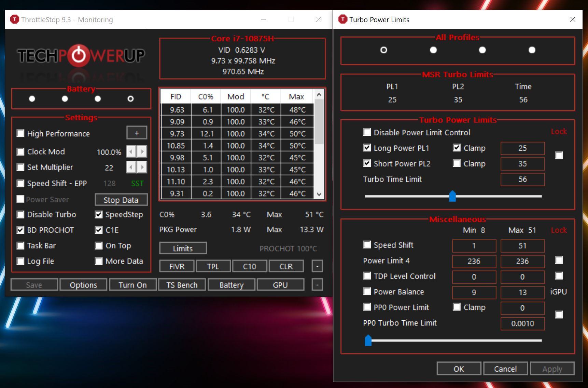Uncheck the SpeedStep checkbox
This screenshot has width=588, height=388.
(99, 214)
